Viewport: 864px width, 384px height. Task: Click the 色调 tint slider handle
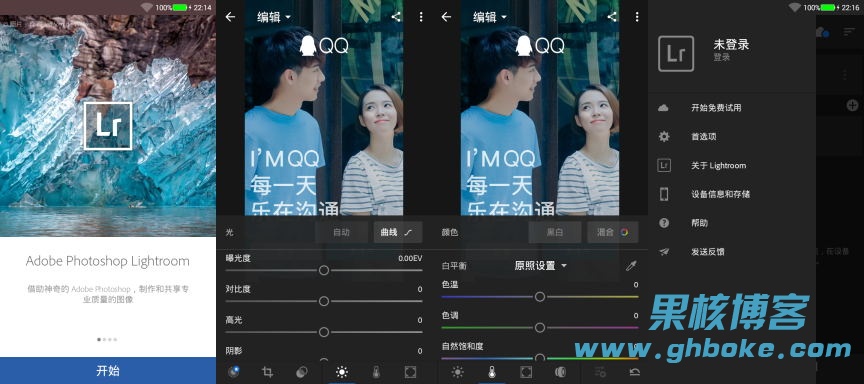coord(540,327)
